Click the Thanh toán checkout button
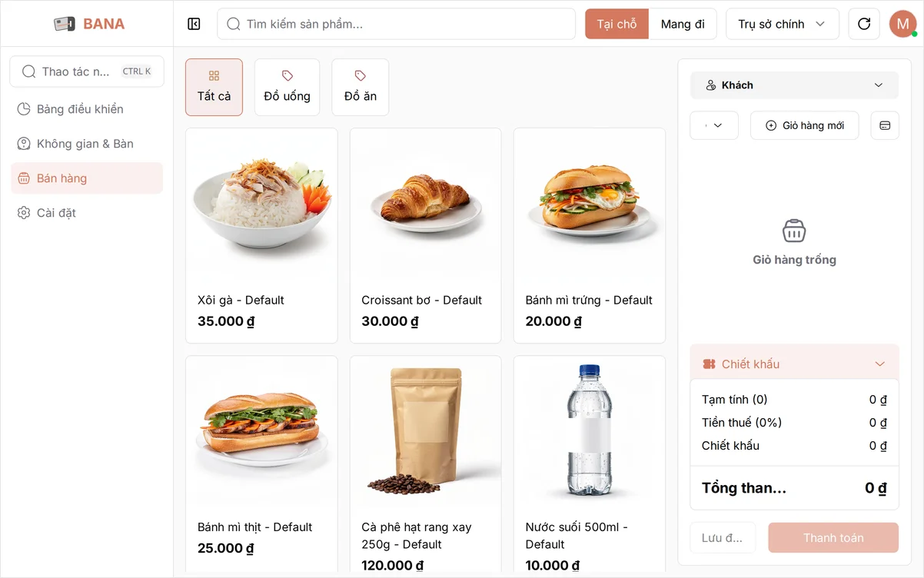The image size is (924, 578). pyautogui.click(x=833, y=538)
